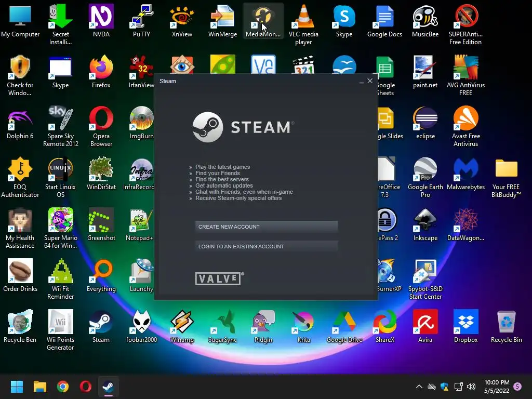Viewport: 532px width, 399px height.
Task: Click LOGIN TO AN EXISTING ACCOUNT button
Action: (267, 246)
